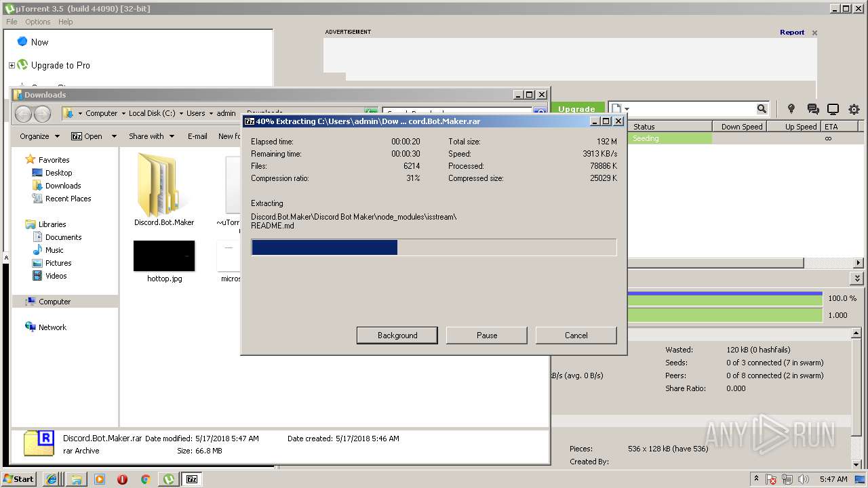
Task: Open Videos library in sidebar
Action: pyautogui.click(x=56, y=276)
